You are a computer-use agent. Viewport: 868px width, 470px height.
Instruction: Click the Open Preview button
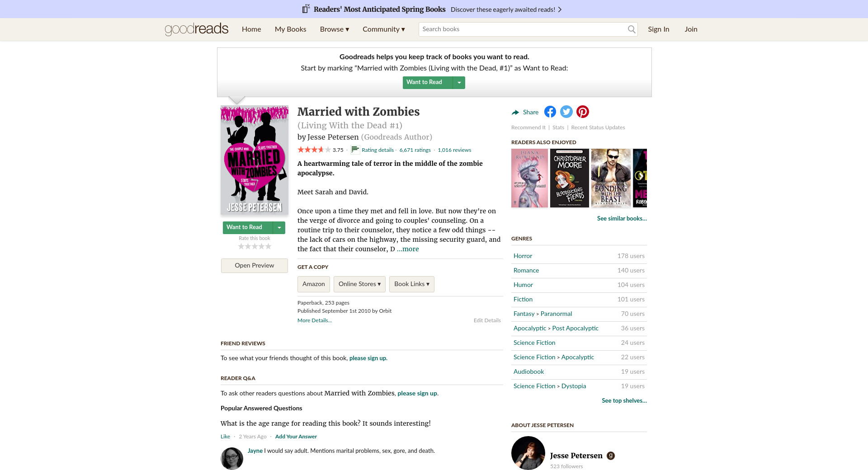coord(255,266)
